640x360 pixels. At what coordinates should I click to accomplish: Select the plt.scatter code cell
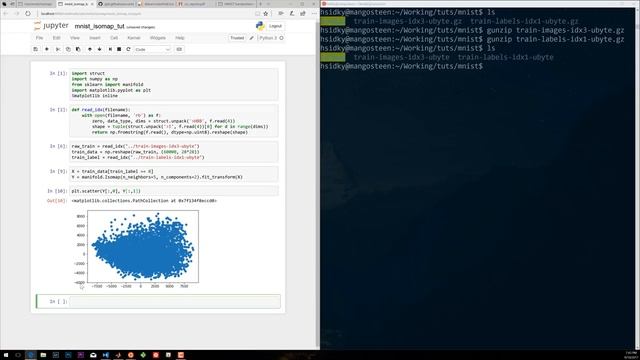(174, 191)
